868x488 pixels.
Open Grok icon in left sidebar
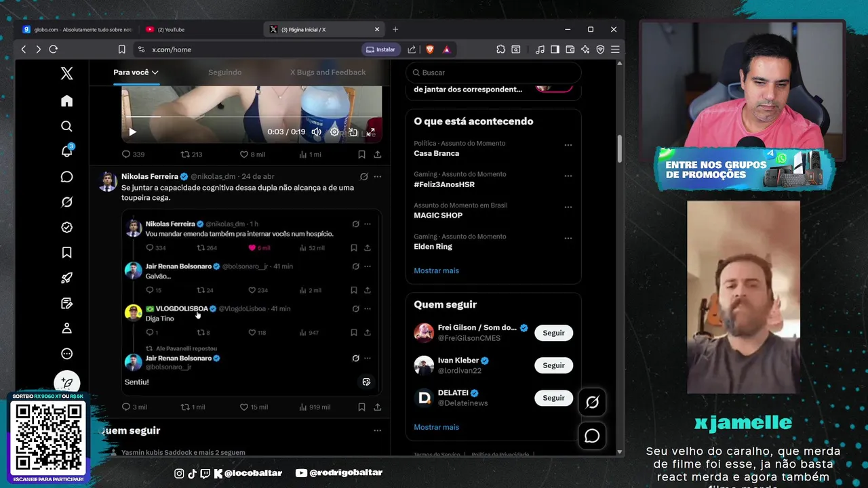[x=66, y=202]
